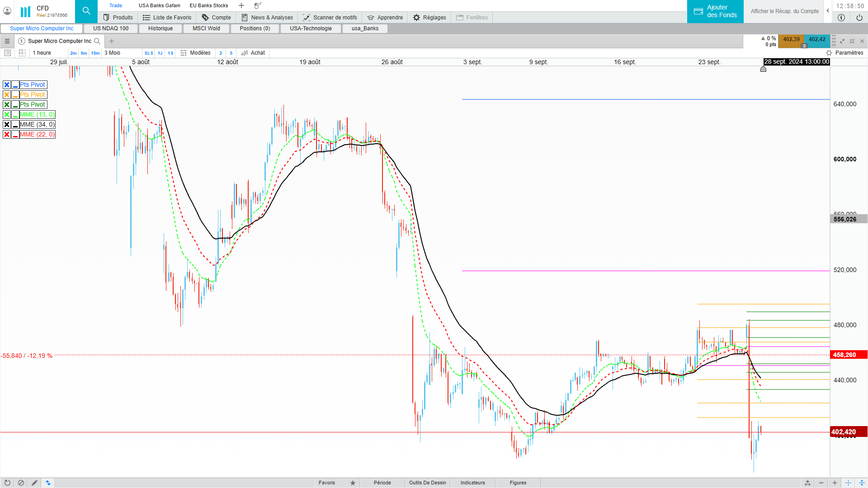Open the 1 heure timeframe selector

tap(42, 53)
